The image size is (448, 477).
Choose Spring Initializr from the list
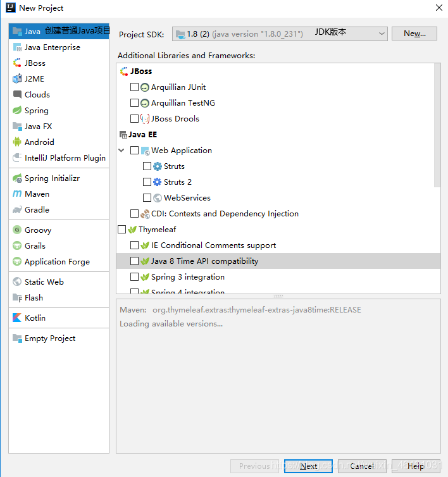(59, 178)
